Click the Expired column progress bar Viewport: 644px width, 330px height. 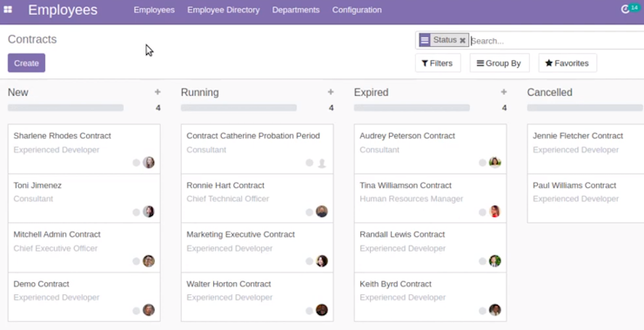pos(412,108)
